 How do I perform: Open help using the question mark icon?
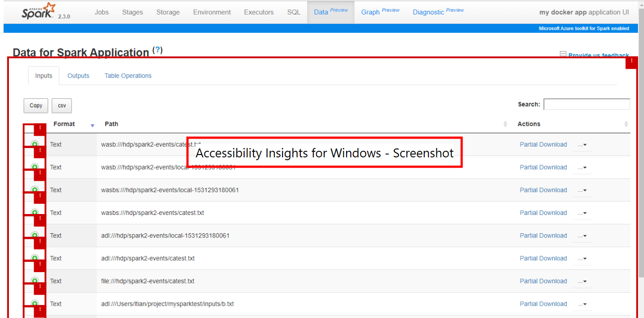click(158, 50)
